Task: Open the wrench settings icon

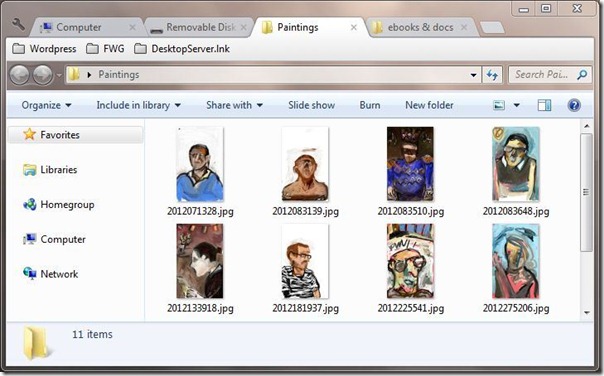Action: click(18, 25)
